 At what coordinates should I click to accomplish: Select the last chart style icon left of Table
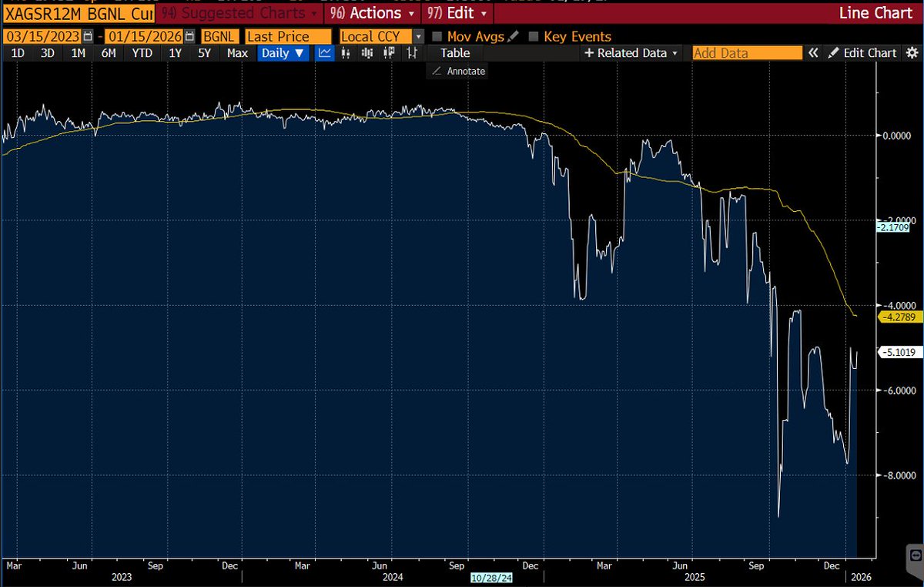tap(413, 53)
